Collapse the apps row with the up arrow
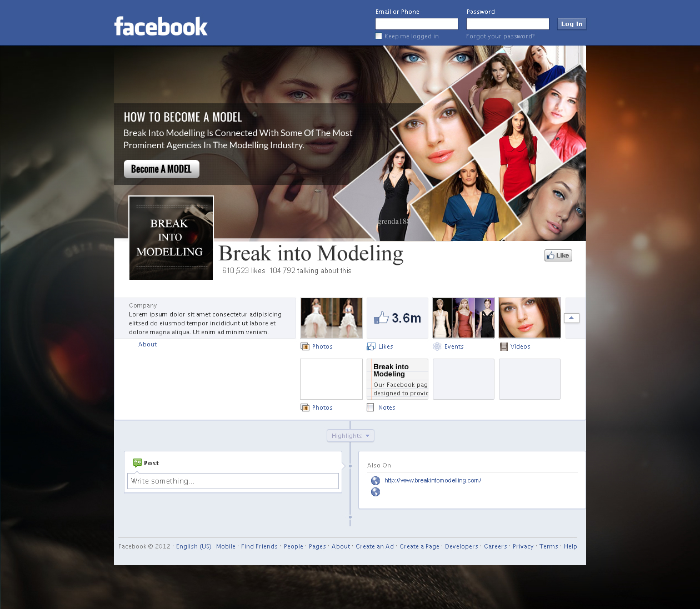This screenshot has width=700, height=609. (x=571, y=318)
